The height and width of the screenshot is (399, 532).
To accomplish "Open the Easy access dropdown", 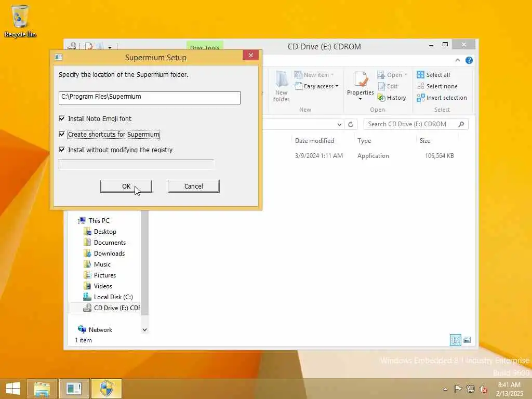I will click(x=316, y=86).
